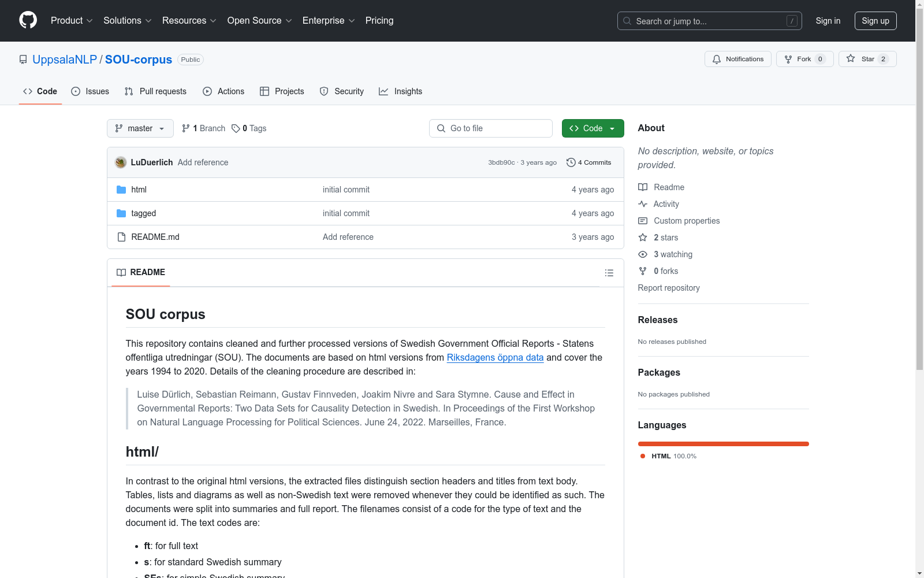Switch to the Code tab
Viewport: 924px width, 578px height.
coord(40,91)
